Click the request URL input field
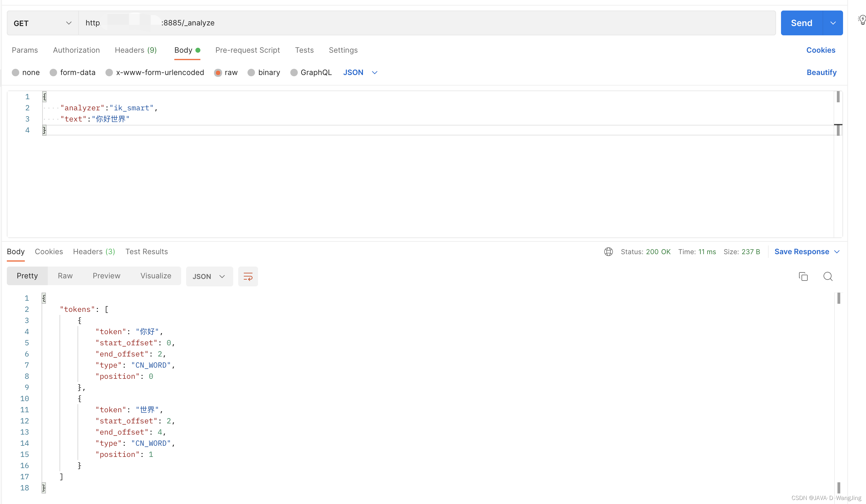The height and width of the screenshot is (504, 866). coord(344,23)
